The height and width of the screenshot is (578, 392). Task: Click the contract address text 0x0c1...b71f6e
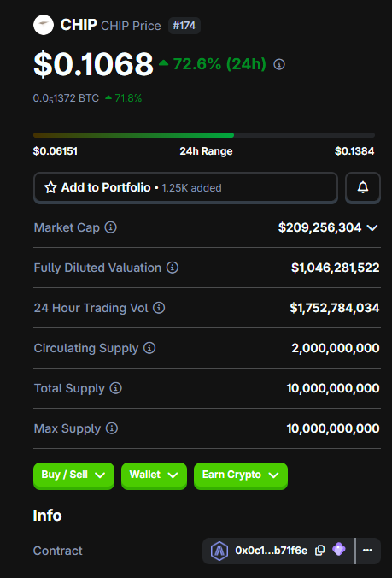[x=272, y=551]
